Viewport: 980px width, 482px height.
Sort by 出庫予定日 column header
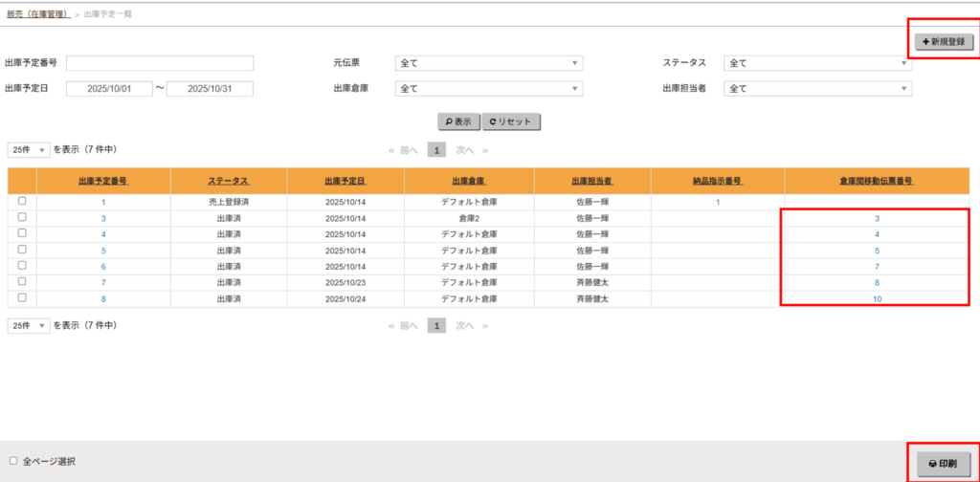[345, 181]
